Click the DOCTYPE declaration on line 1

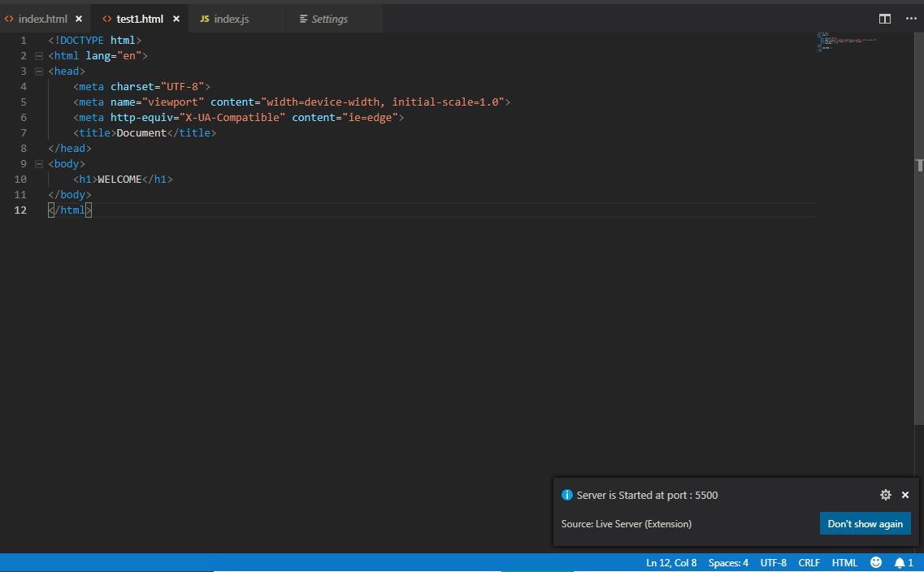click(95, 40)
